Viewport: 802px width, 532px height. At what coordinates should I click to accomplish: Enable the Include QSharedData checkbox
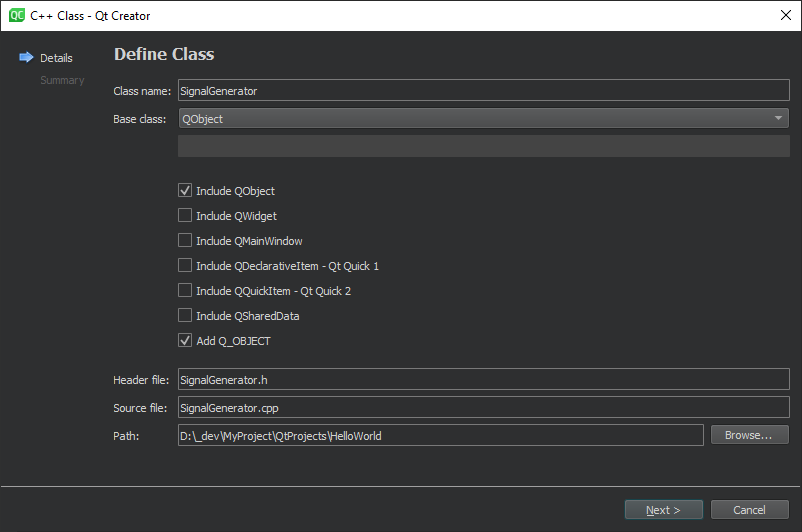(185, 316)
